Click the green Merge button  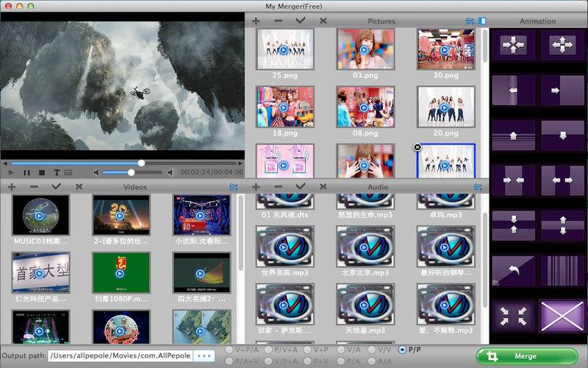point(527,356)
